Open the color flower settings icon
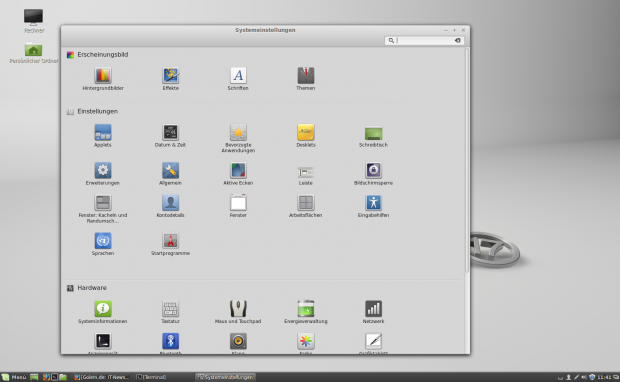 [306, 341]
